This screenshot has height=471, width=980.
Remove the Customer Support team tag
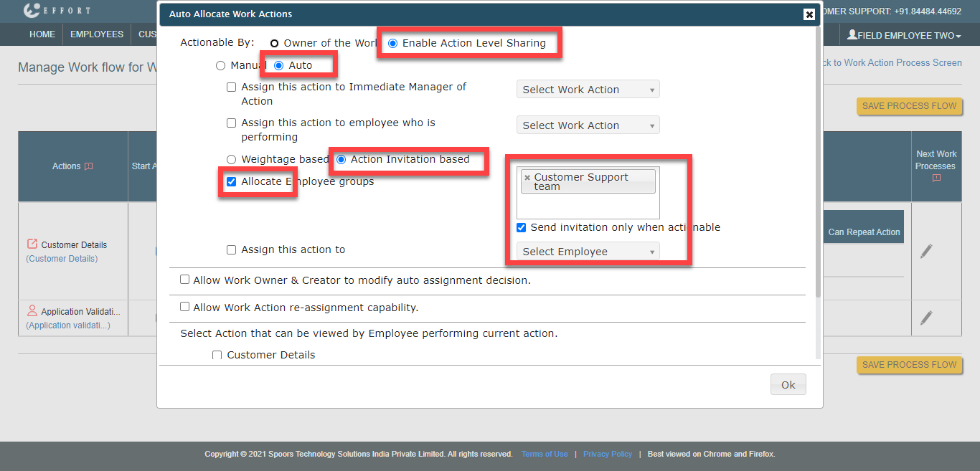click(527, 178)
